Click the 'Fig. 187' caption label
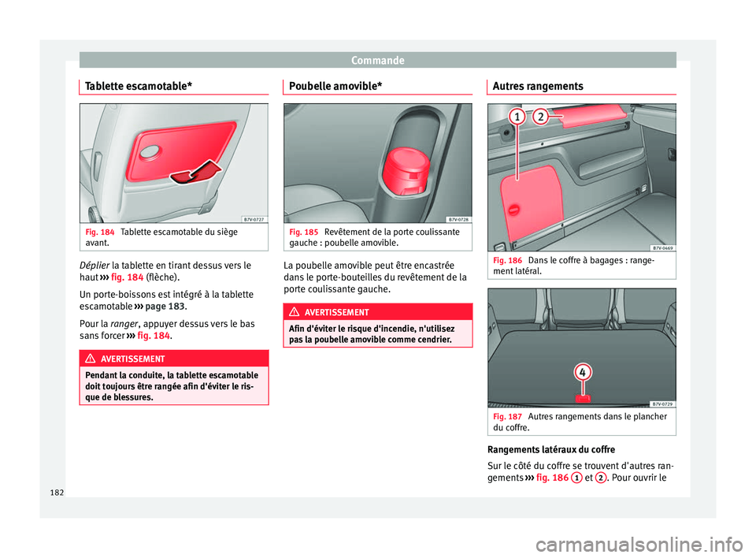Viewport: 756px width, 558px height. point(507,417)
